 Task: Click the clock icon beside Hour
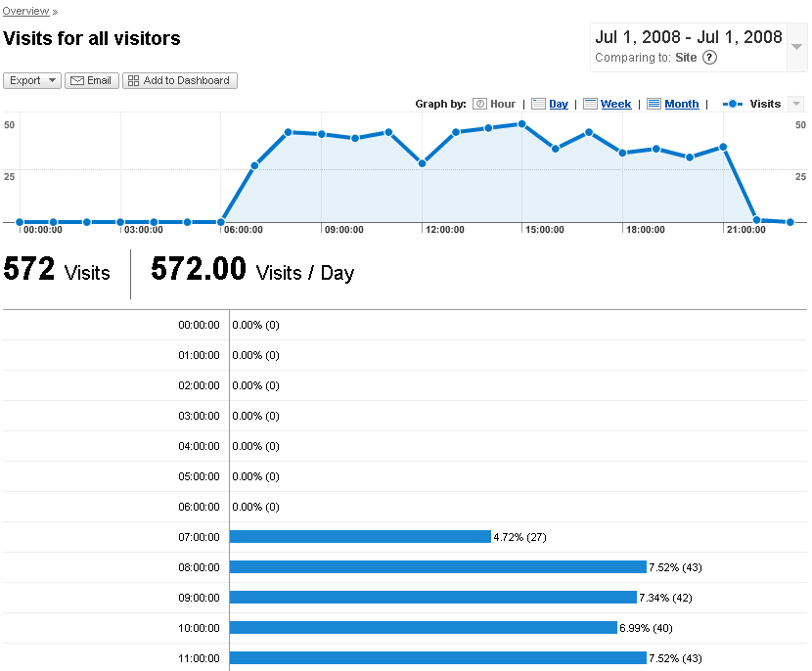pos(479,104)
